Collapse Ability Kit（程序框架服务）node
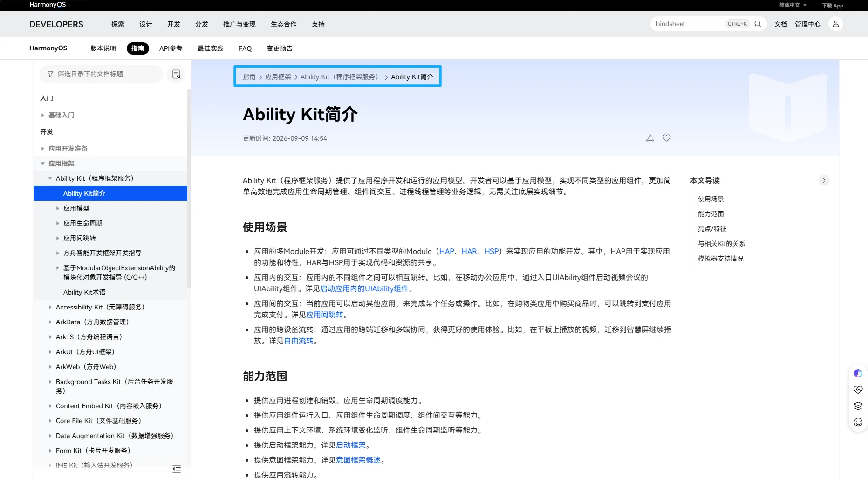The width and height of the screenshot is (868, 480). [x=50, y=178]
